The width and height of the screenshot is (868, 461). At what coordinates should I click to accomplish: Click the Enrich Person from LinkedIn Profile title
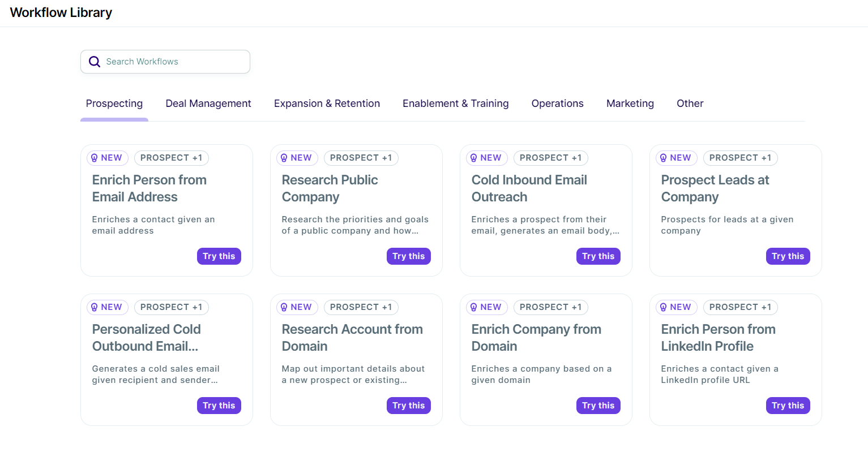click(x=719, y=338)
